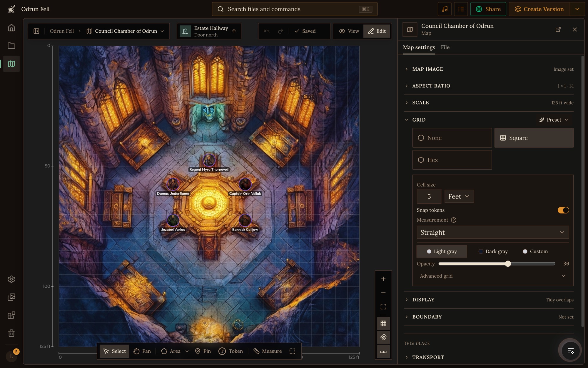The width and height of the screenshot is (588, 368).
Task: Open the Files folder icon in sidebar
Action: pos(11,46)
